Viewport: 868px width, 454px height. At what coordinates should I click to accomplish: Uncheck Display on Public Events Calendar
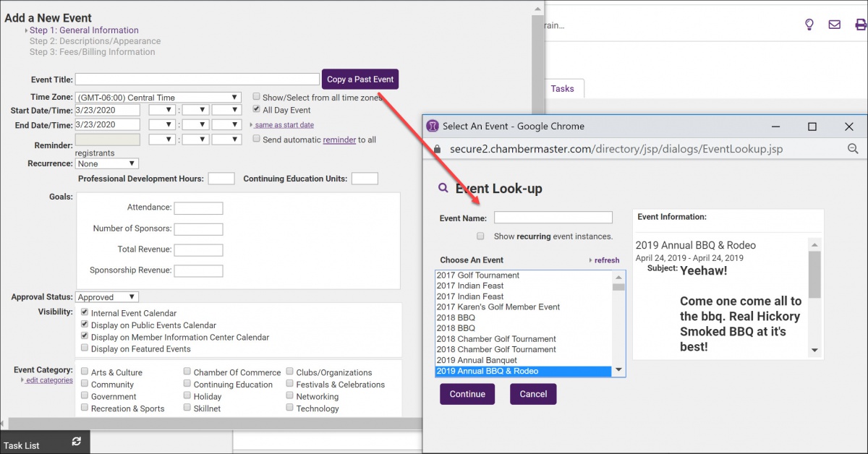pyautogui.click(x=85, y=325)
